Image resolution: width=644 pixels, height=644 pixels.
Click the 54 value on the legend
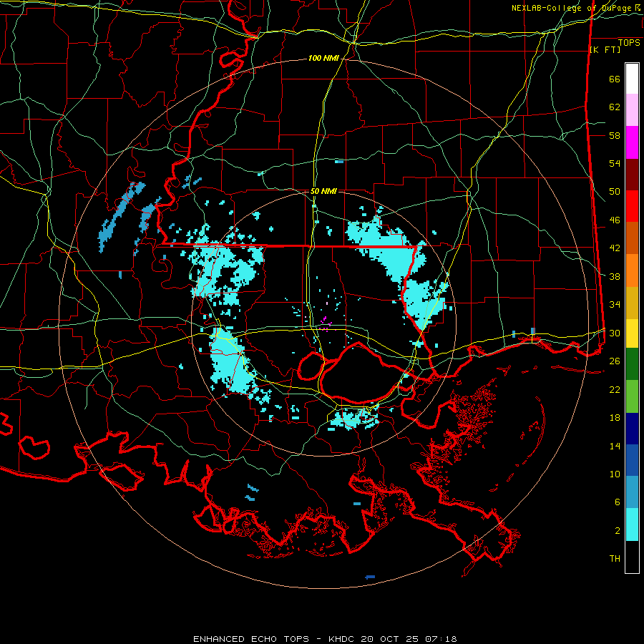tap(615, 163)
